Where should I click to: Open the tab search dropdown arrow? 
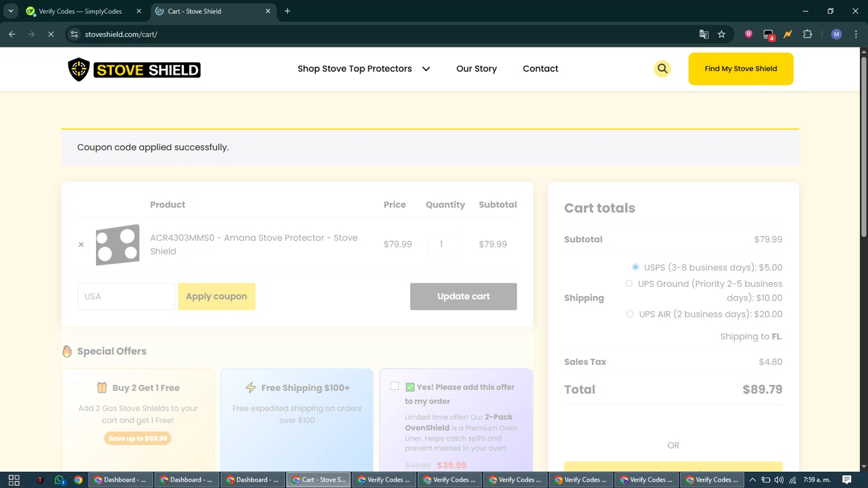tap(10, 11)
